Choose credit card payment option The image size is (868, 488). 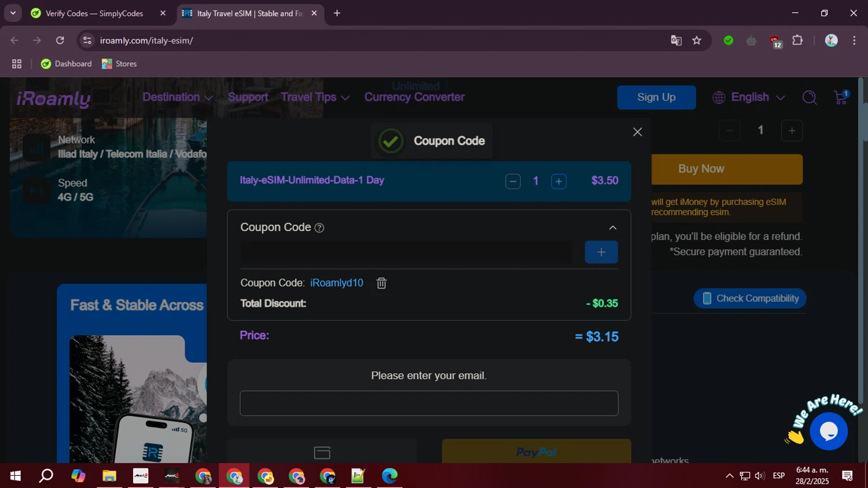tap(322, 452)
